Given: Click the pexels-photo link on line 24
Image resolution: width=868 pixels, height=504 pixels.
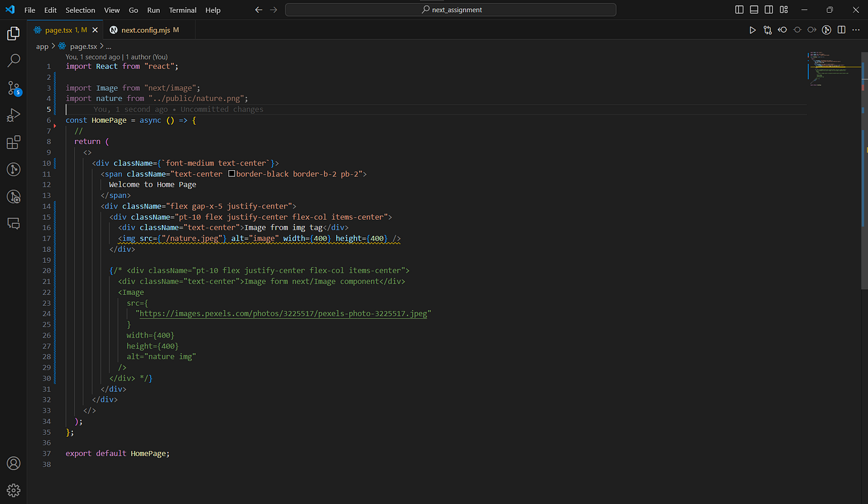Looking at the screenshot, I should pos(284,313).
